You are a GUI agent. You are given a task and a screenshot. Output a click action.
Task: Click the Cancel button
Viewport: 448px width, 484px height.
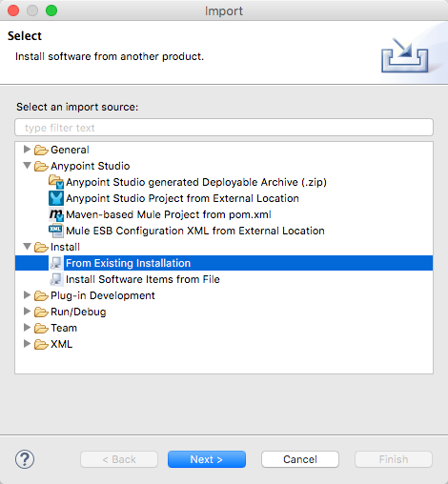[300, 459]
